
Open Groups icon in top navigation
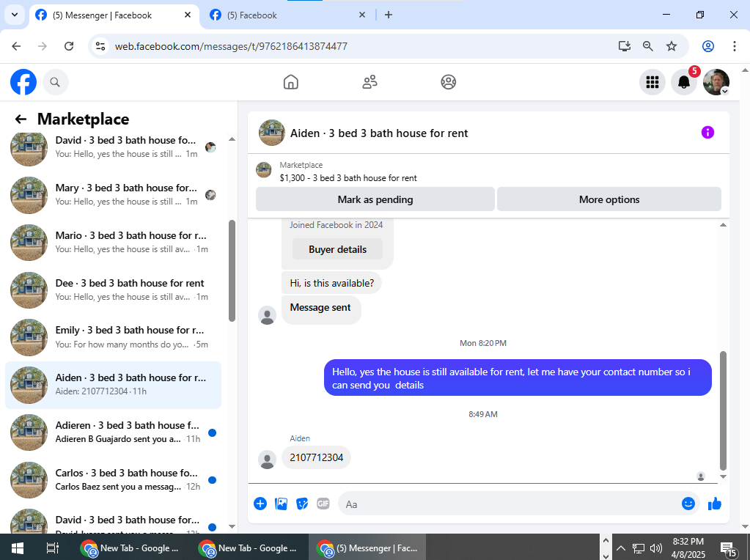448,82
